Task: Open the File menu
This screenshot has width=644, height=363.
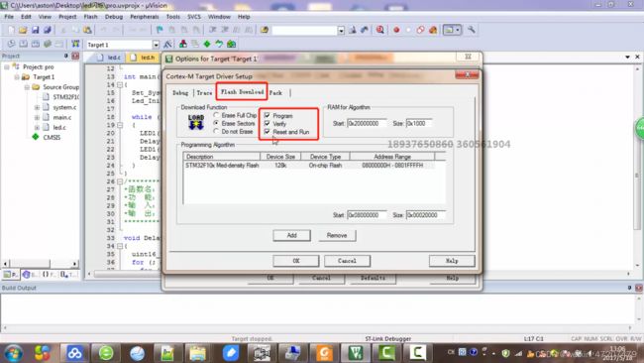Action: [9, 17]
